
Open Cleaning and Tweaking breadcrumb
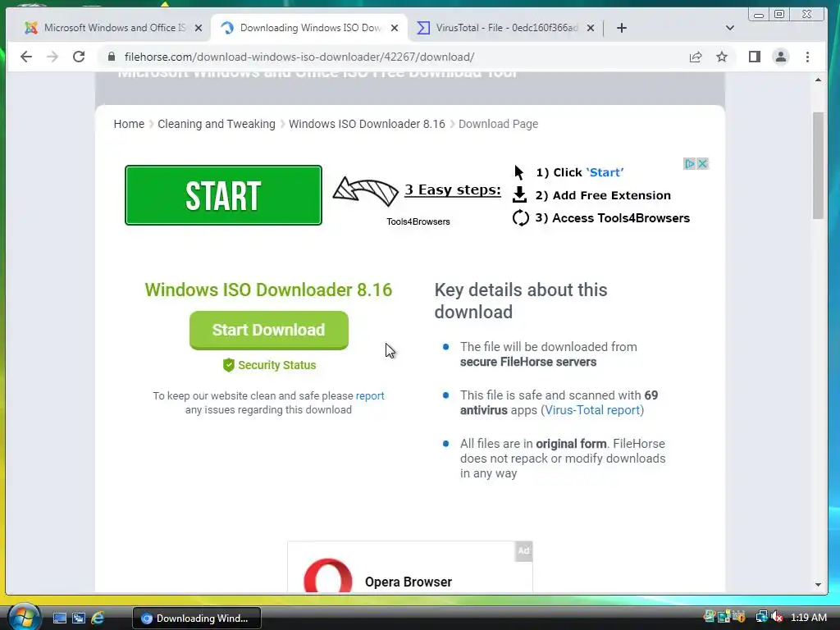tap(217, 124)
